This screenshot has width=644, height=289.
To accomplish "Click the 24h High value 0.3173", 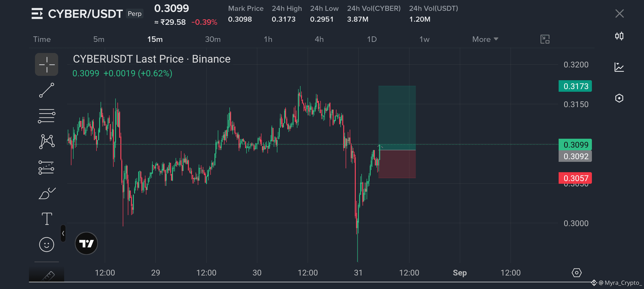I will tap(283, 19).
